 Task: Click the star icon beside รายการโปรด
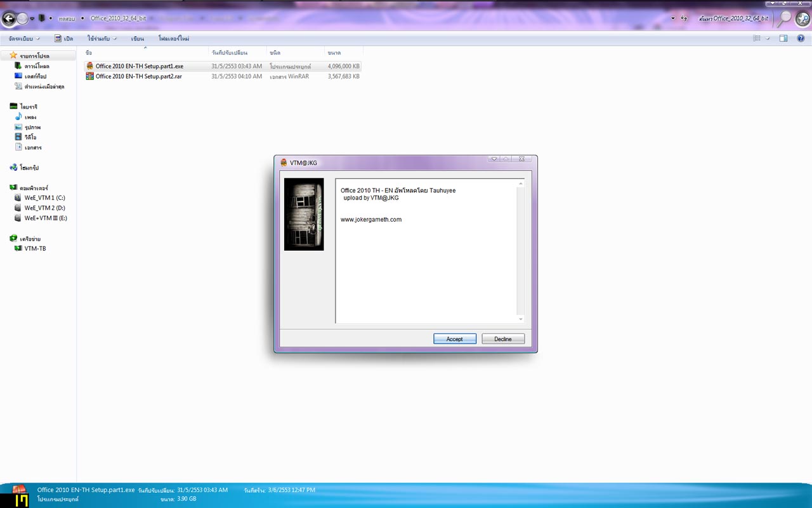pos(13,55)
